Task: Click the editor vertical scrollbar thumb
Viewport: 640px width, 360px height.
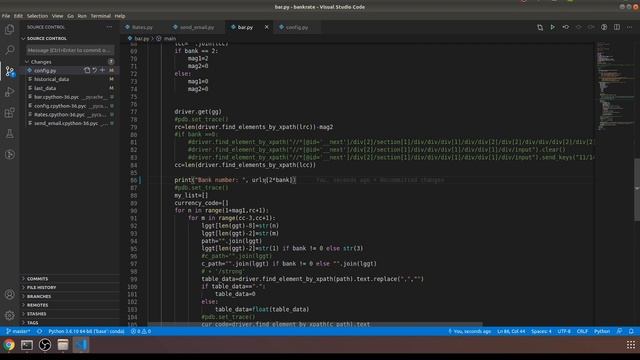Action: coord(637,190)
